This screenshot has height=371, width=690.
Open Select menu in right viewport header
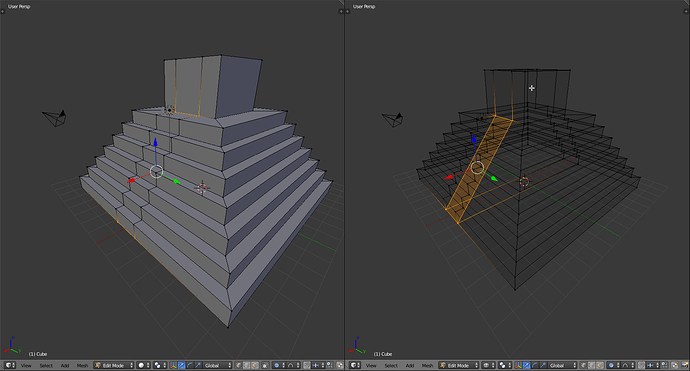pos(391,365)
